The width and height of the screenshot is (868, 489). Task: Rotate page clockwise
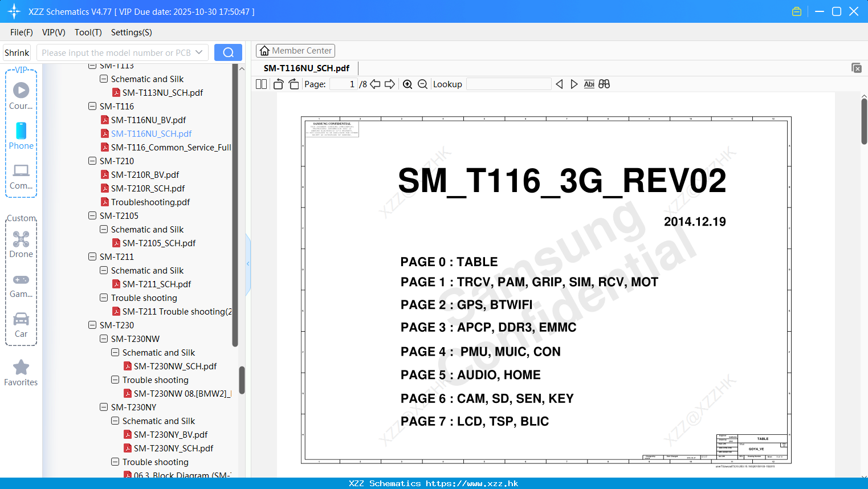coord(294,84)
